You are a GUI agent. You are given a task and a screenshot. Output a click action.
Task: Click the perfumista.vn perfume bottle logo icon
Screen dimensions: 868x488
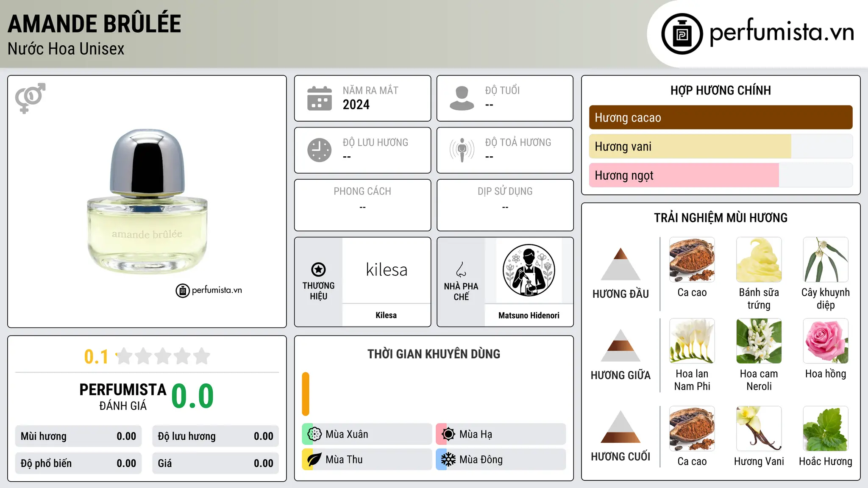[682, 34]
